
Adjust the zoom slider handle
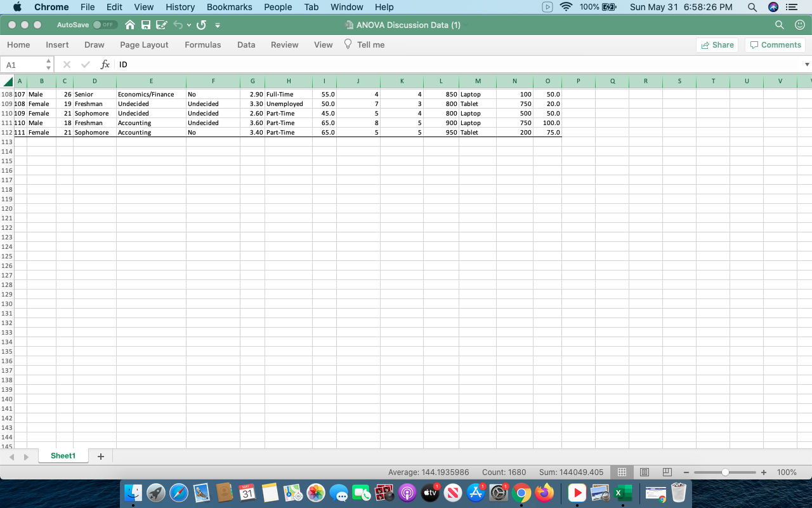725,472
